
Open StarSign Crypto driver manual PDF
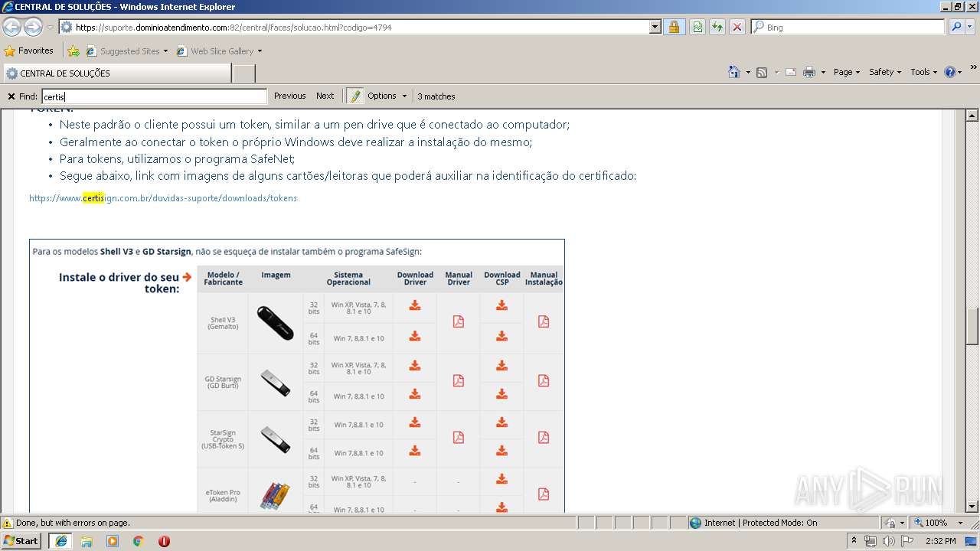[459, 437]
